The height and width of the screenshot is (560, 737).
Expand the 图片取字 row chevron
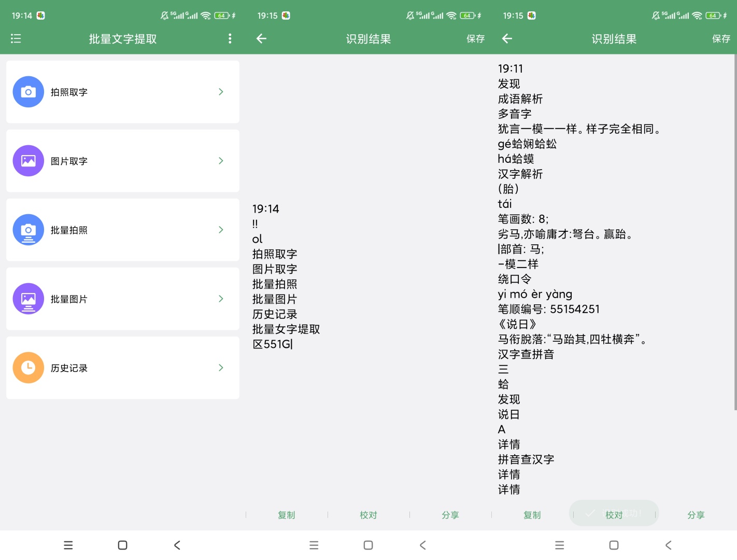(221, 161)
